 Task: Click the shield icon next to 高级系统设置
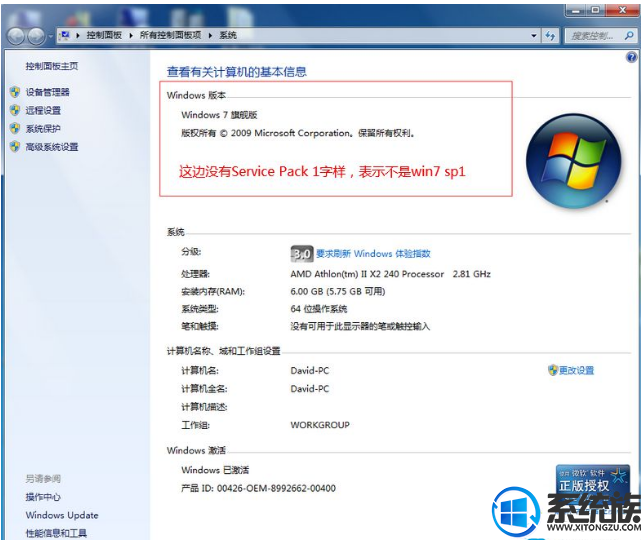point(15,147)
